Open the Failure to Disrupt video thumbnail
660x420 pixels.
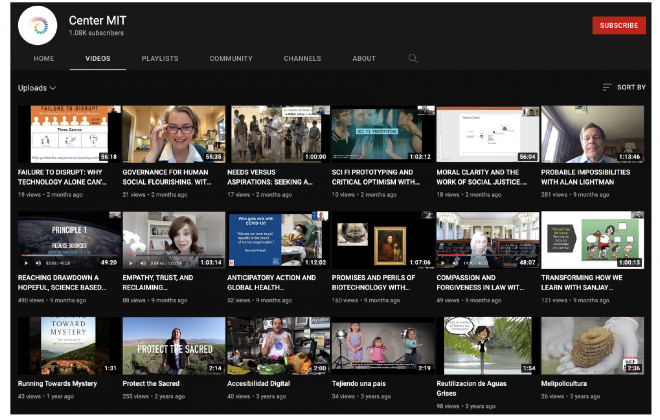click(x=69, y=134)
